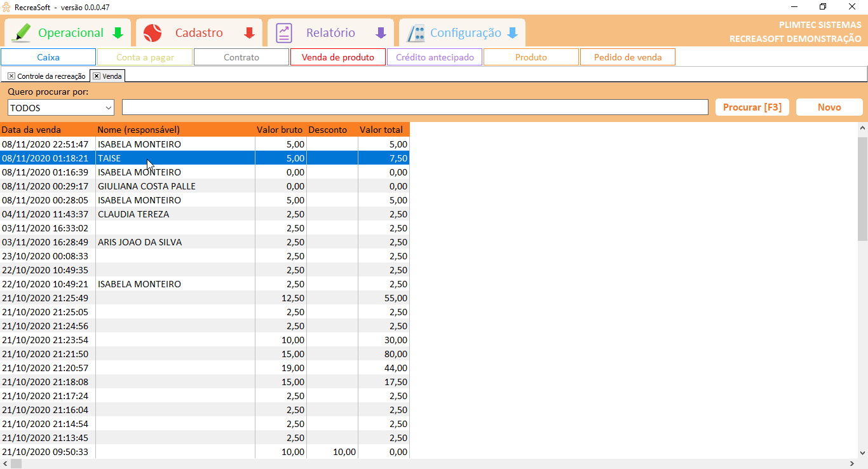868x469 pixels.
Task: Select sale row 22/10/2020 10:49:21
Action: click(x=205, y=284)
